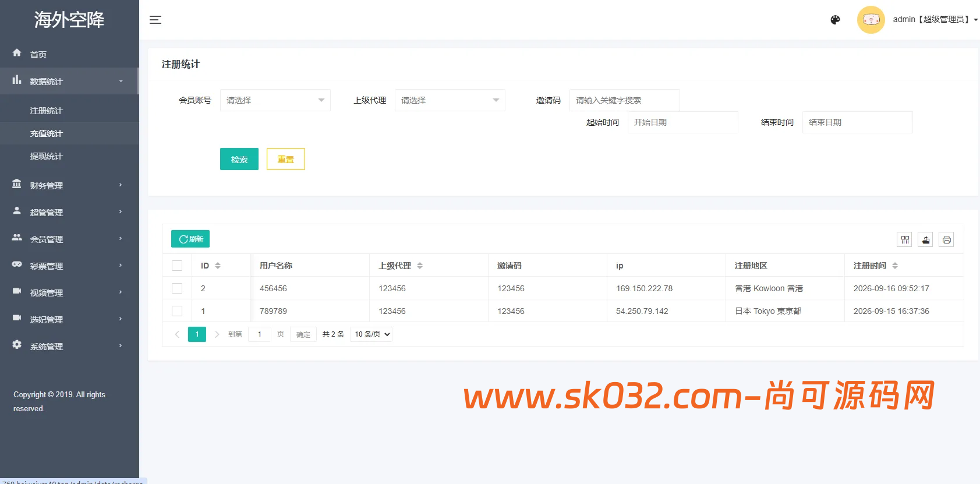The width and height of the screenshot is (980, 484).
Task: Open the 会员账号 dropdown
Action: point(275,100)
